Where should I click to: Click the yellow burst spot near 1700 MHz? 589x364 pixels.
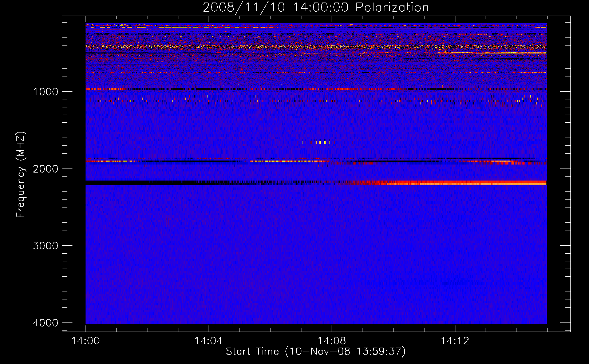[322, 142]
